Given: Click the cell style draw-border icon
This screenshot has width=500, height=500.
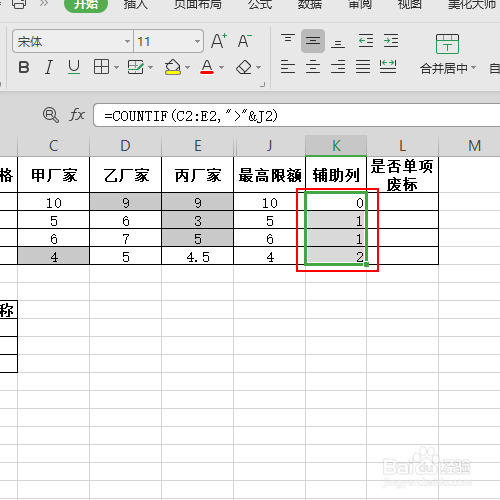Looking at the screenshot, I should 136,67.
